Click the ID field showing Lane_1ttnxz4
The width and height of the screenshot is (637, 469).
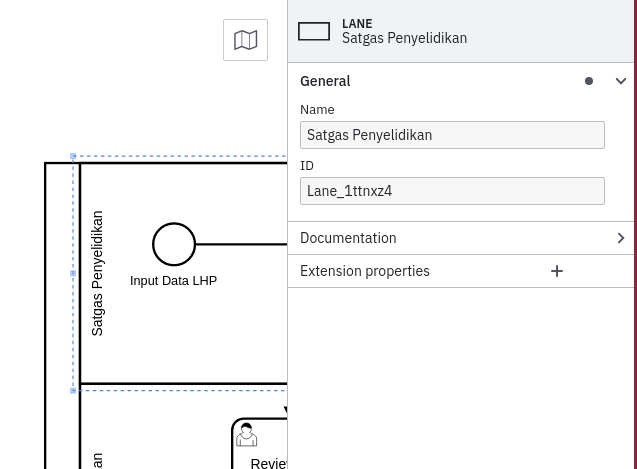coord(452,191)
